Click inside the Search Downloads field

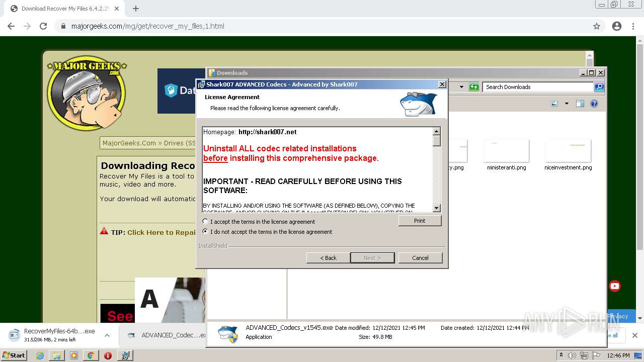(538, 87)
